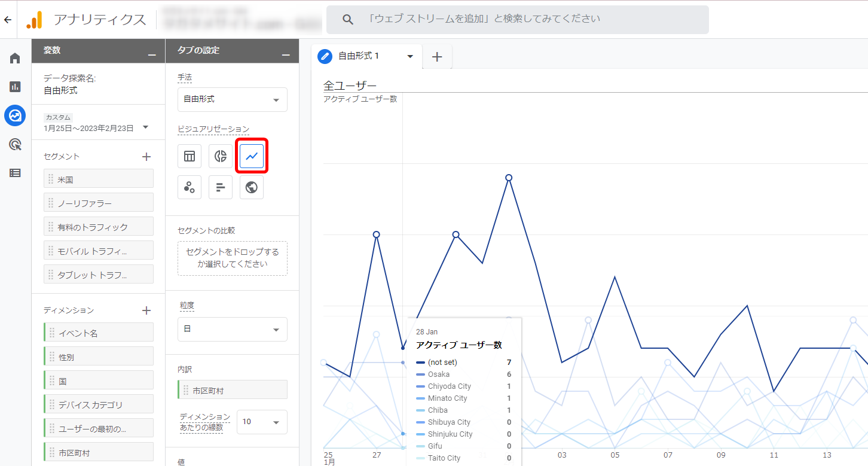The image size is (868, 466).
Task: Minimize the タブの設定 panel
Action: pos(286,54)
